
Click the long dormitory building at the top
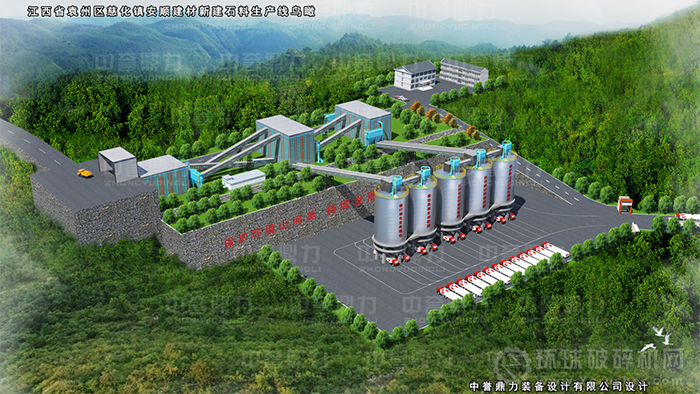click(x=464, y=72)
